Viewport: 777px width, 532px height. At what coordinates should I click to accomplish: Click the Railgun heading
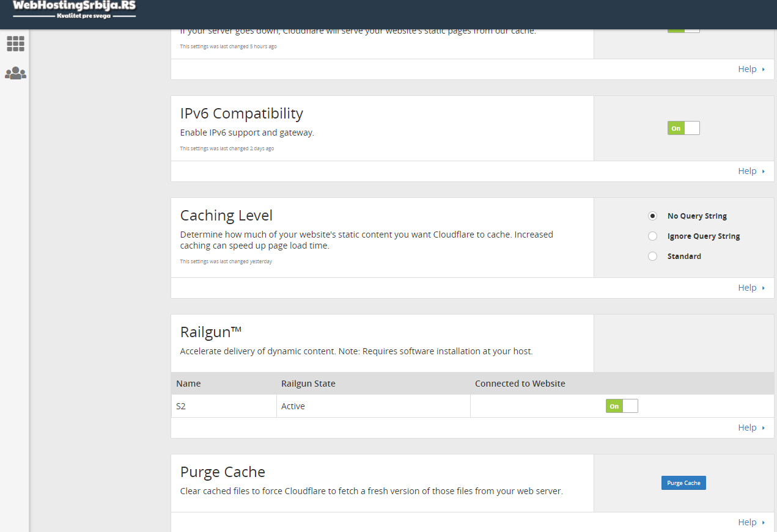click(x=211, y=332)
